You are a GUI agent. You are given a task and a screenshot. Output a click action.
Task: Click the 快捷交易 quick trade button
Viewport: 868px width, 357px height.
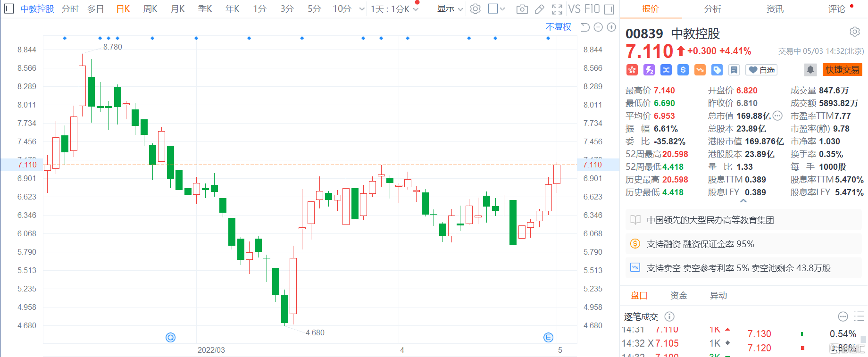click(x=842, y=70)
